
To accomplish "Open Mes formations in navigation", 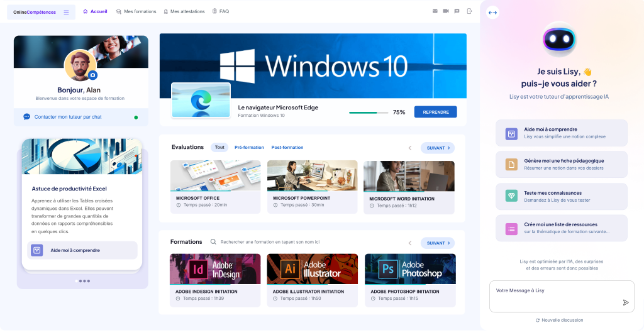I will coord(136,11).
